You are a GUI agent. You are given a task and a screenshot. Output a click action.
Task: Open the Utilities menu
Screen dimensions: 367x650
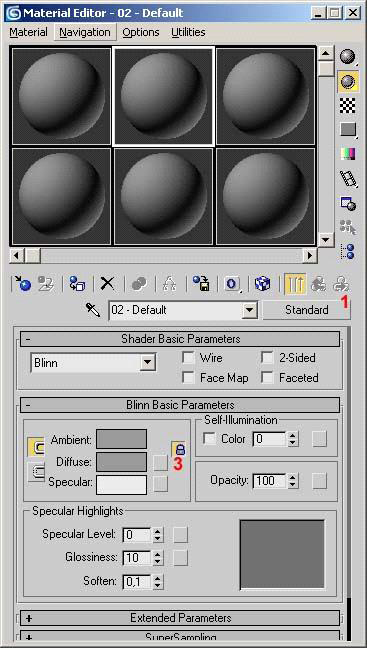pos(188,32)
